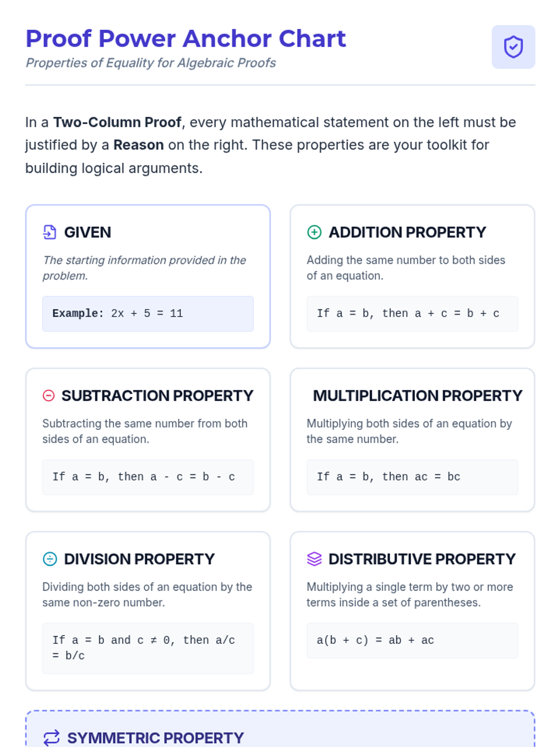Click the bold Two-Column Proof text
Image resolution: width=560 pixels, height=747 pixels.
click(x=117, y=122)
